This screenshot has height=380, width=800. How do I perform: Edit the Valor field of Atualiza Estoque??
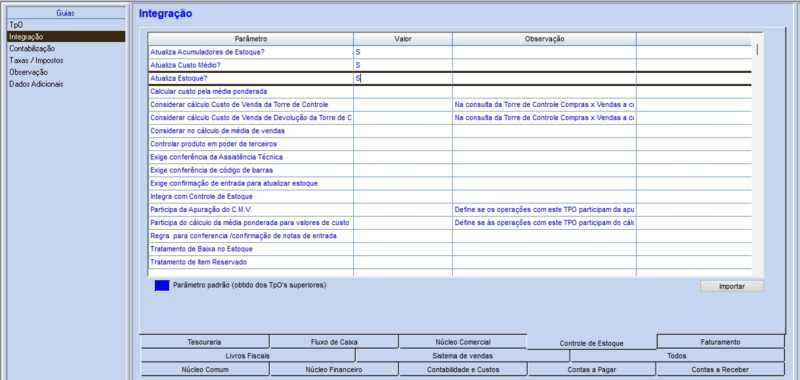coord(403,79)
